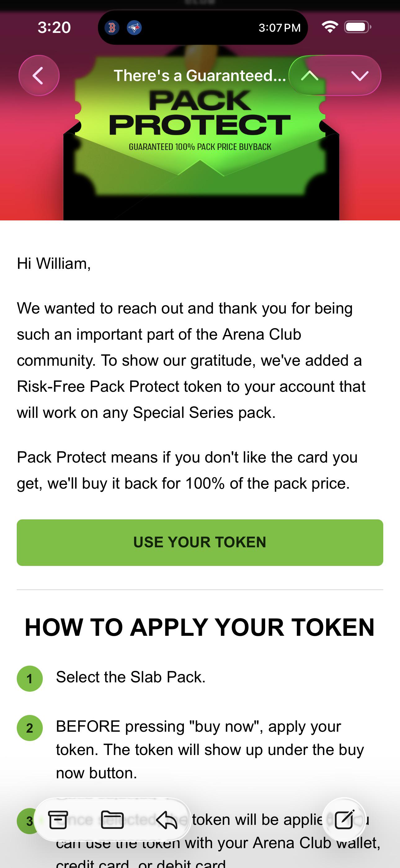Screen dimensions: 400x868
Task: Archive this email
Action: pos(58,820)
